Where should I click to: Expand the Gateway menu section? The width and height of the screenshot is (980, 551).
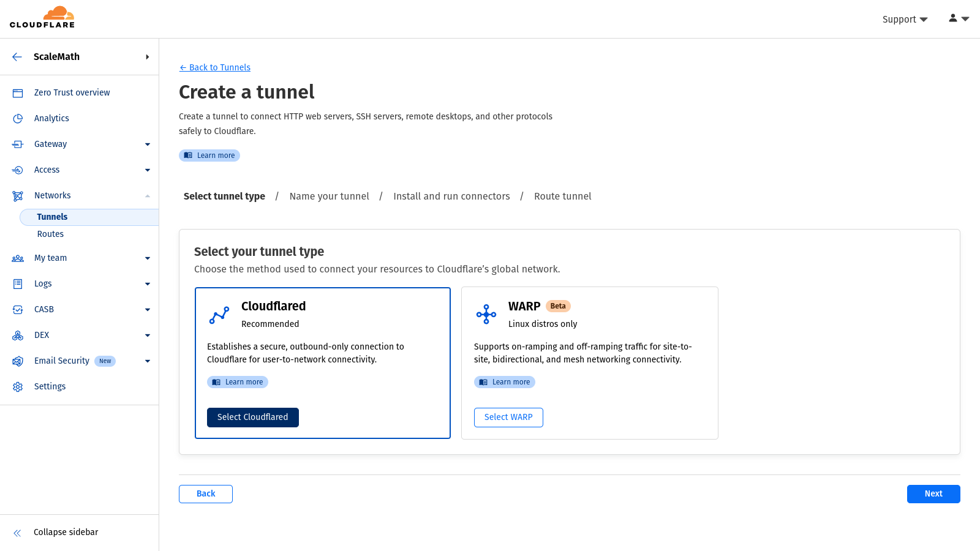click(x=147, y=144)
